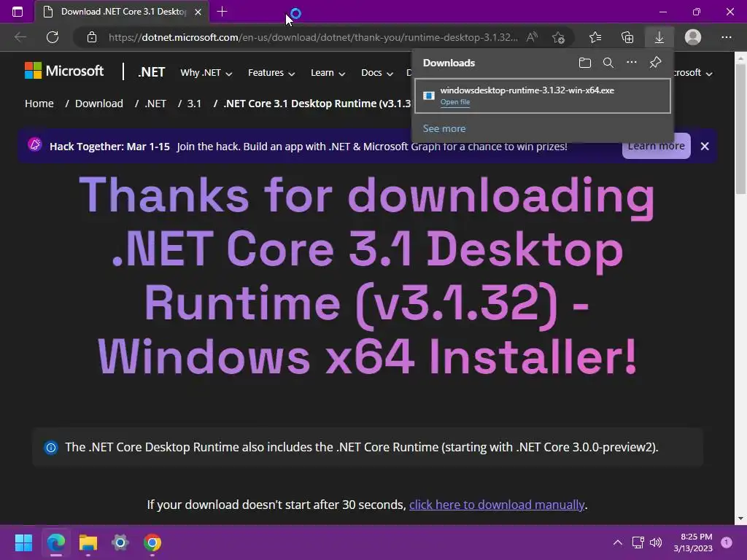This screenshot has height=560, width=747.
Task: Toggle the Downloads toolbar button
Action: (659, 37)
